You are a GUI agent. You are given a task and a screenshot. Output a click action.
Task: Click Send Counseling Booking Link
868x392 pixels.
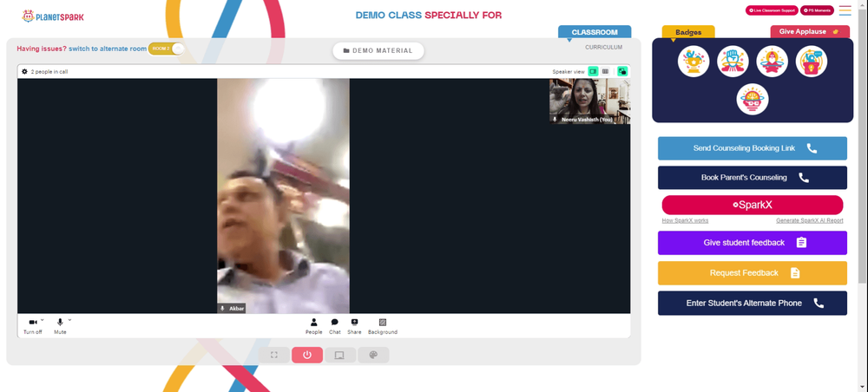coord(753,148)
